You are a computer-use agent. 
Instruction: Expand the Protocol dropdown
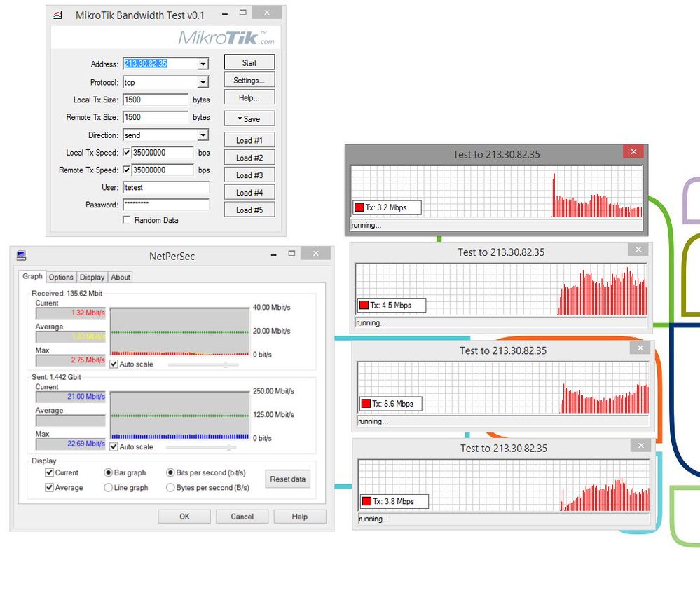click(203, 83)
